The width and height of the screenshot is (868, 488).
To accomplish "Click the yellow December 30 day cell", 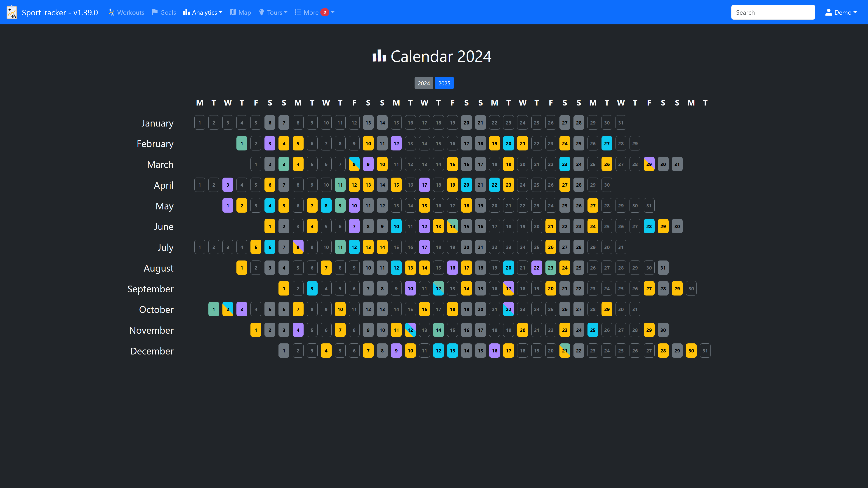I will [x=691, y=351].
